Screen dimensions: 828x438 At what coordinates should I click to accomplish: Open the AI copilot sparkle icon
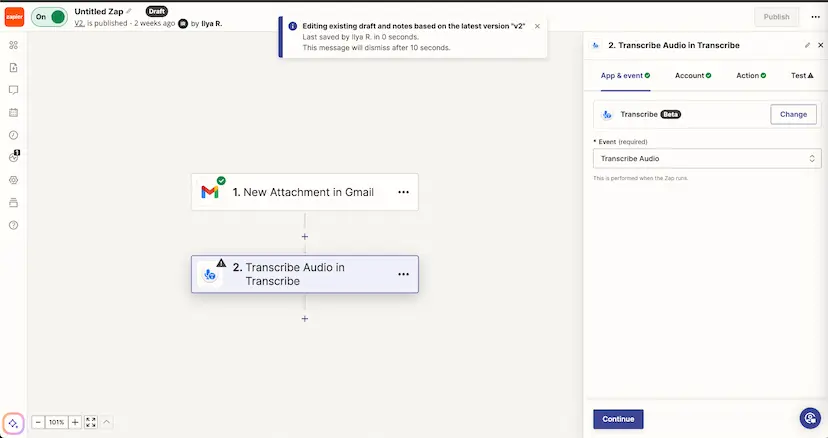tap(13, 423)
